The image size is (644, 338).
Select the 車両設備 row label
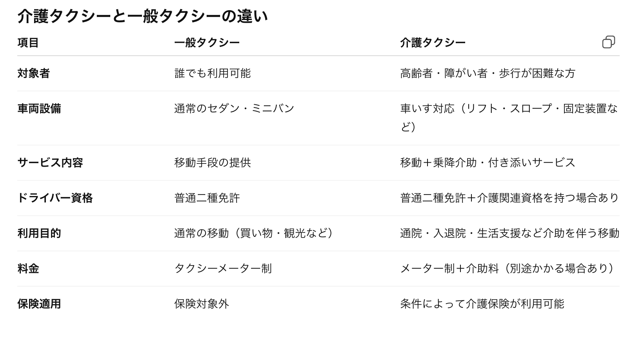tap(39, 109)
